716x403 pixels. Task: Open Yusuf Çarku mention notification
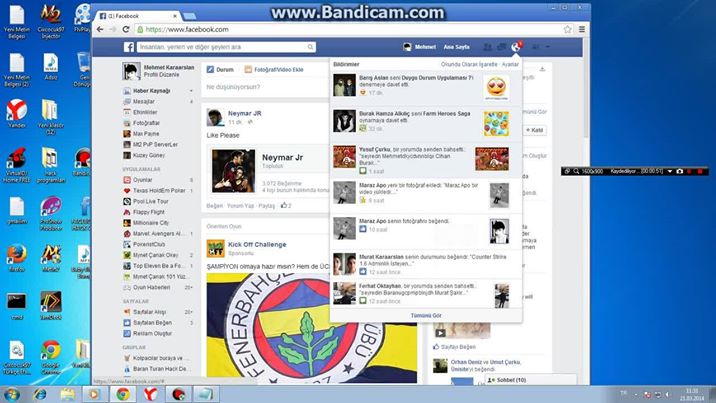426,159
